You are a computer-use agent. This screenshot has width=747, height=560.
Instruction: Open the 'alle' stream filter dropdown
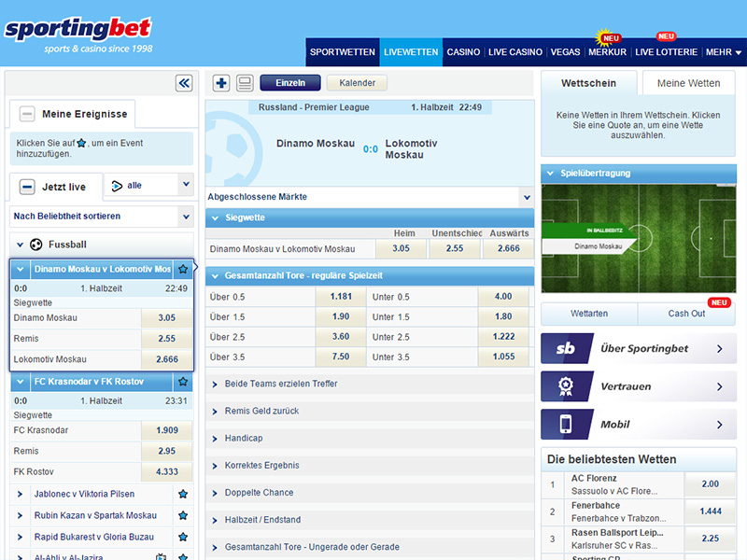pyautogui.click(x=148, y=185)
